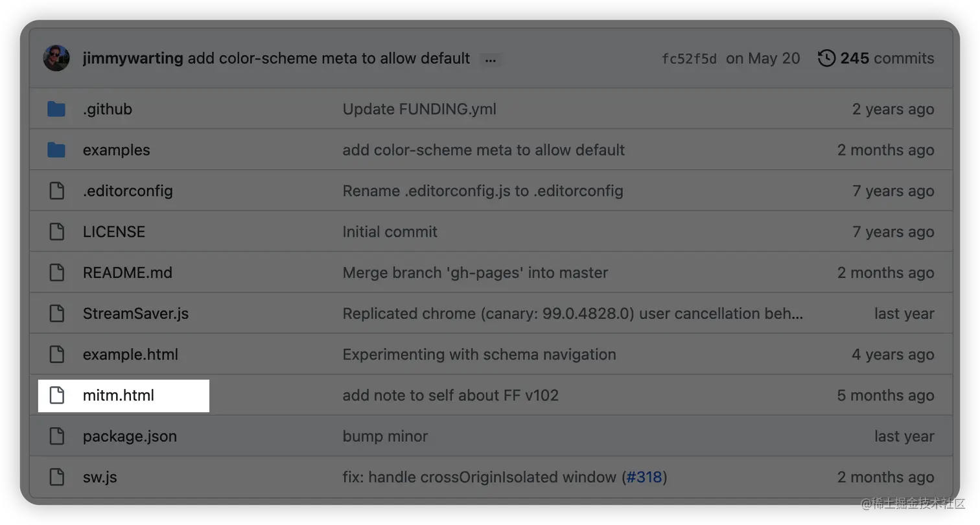980x525 pixels.
Task: Open the mitm.html file
Action: point(119,395)
